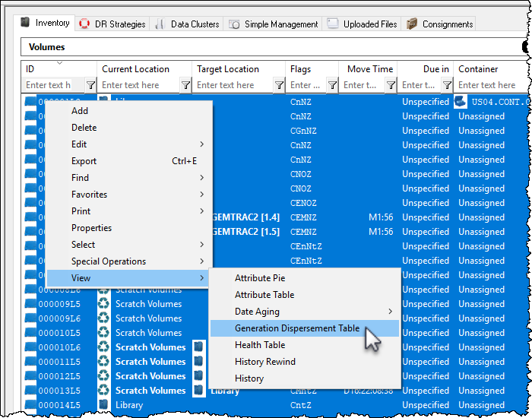Select volume ID 000012L5
This screenshot has height=418, width=532.
(x=59, y=376)
